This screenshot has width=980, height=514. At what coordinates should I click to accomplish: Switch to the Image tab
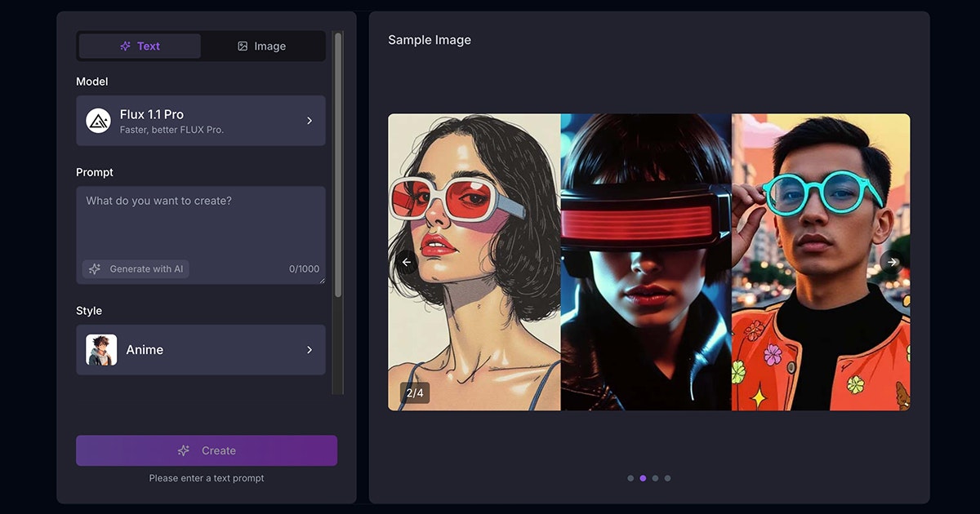point(263,46)
